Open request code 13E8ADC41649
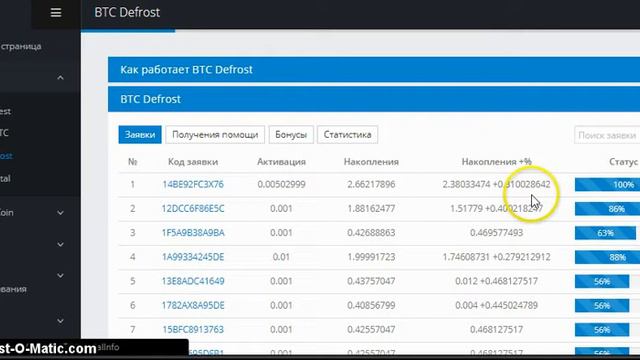640x360 pixels. coord(193,281)
